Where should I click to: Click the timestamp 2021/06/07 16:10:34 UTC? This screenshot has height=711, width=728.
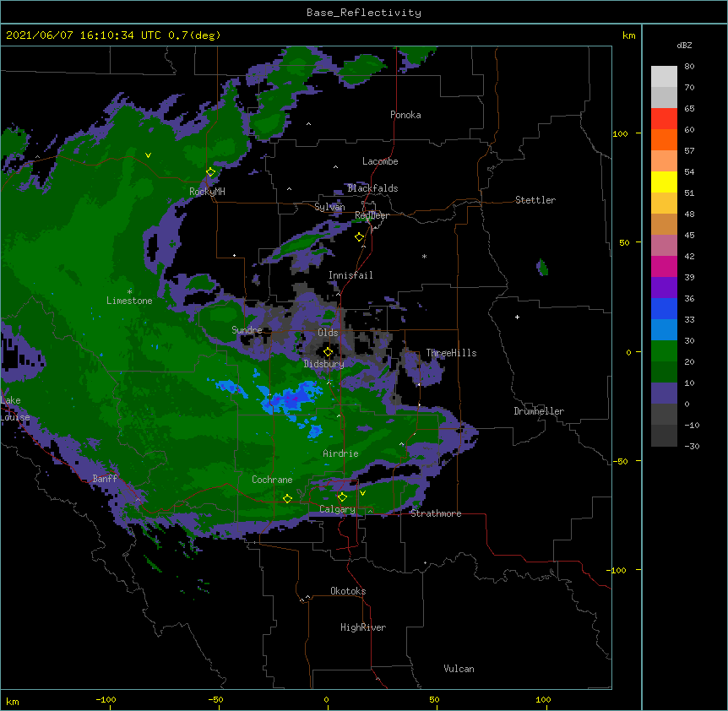[84, 35]
